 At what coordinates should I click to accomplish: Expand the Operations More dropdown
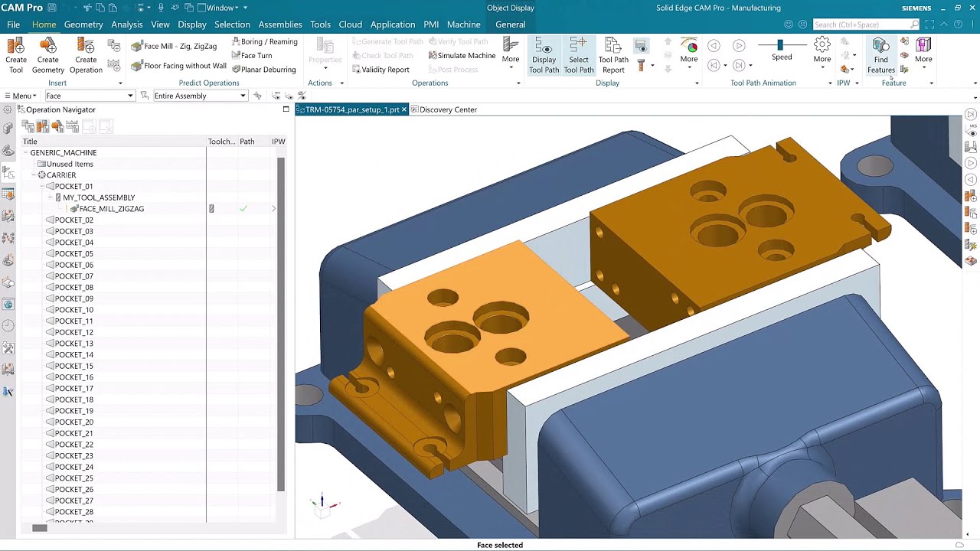[511, 54]
